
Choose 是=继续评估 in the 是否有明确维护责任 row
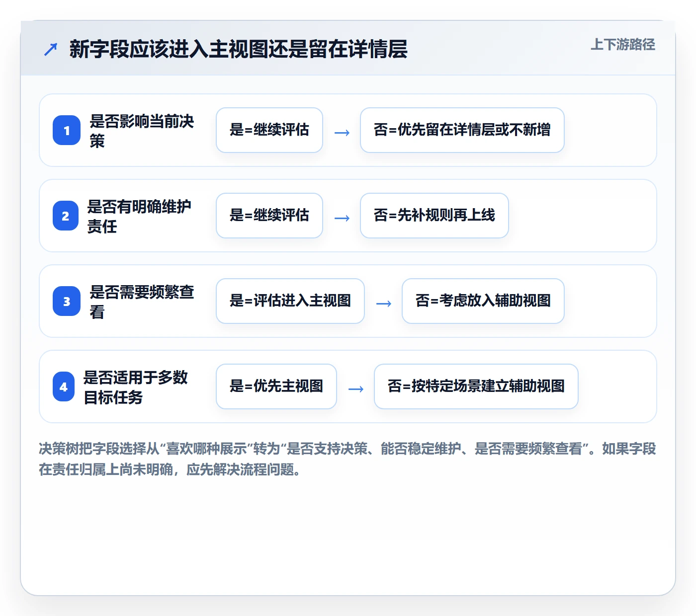(x=269, y=216)
